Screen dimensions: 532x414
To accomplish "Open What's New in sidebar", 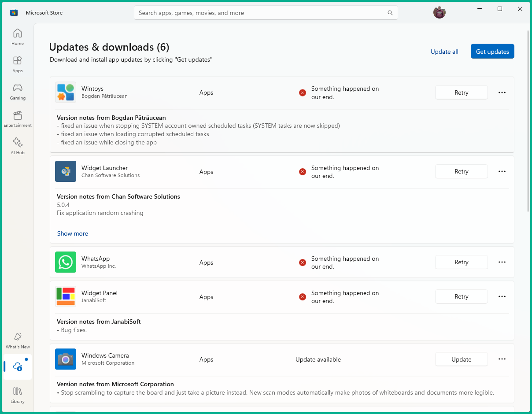I will pyautogui.click(x=18, y=340).
